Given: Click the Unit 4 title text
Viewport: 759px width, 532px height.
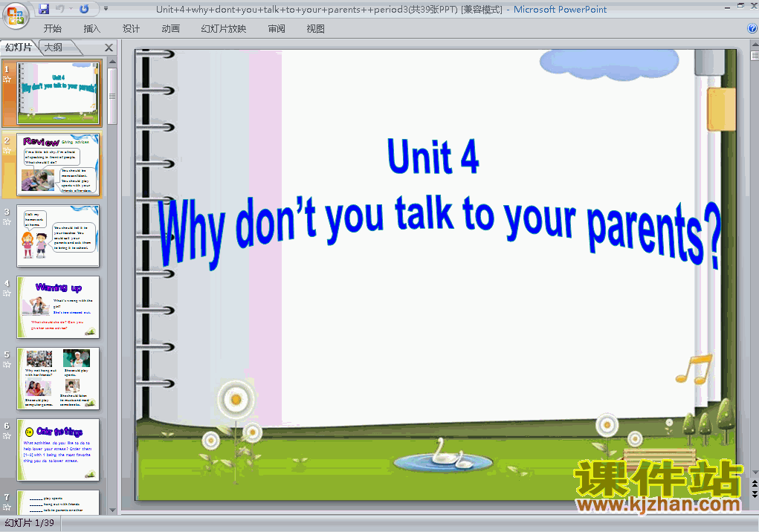Looking at the screenshot, I should tap(433, 156).
